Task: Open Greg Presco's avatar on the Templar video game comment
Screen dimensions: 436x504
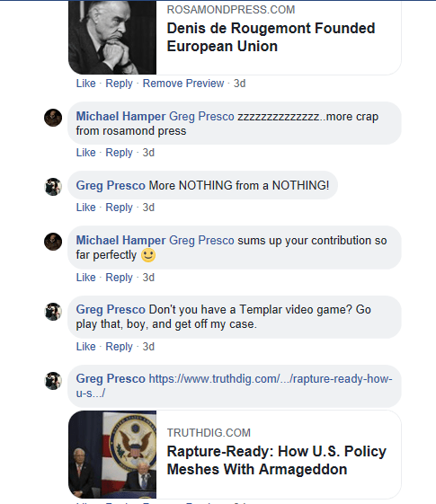Action: (53, 312)
